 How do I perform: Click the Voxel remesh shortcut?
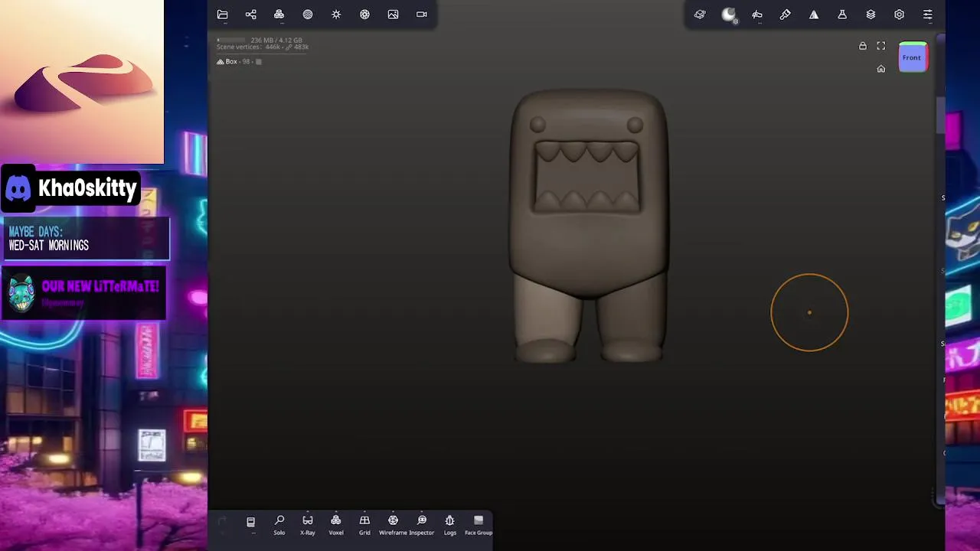click(336, 525)
